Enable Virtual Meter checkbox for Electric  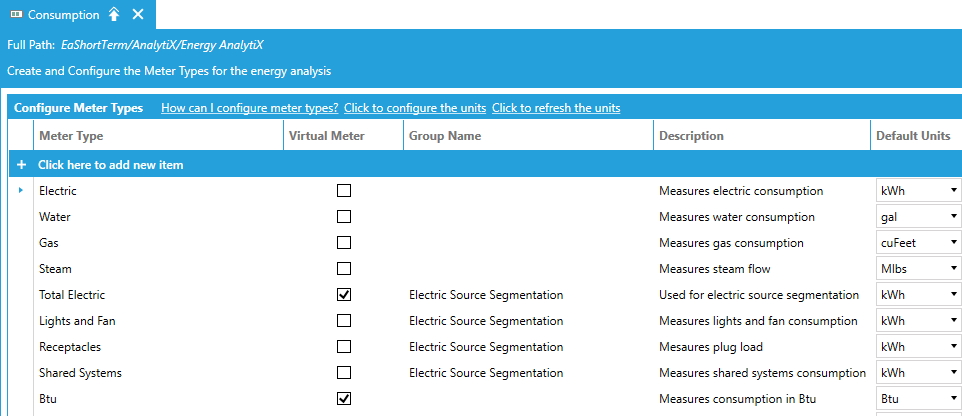click(x=344, y=190)
